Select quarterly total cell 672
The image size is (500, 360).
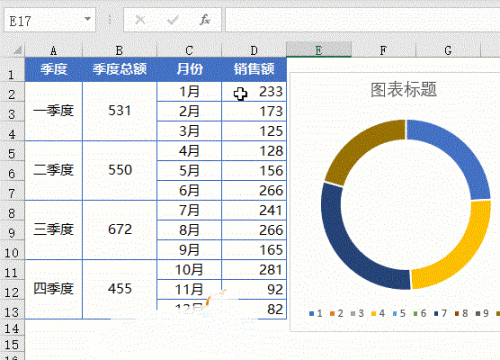pyautogui.click(x=119, y=230)
